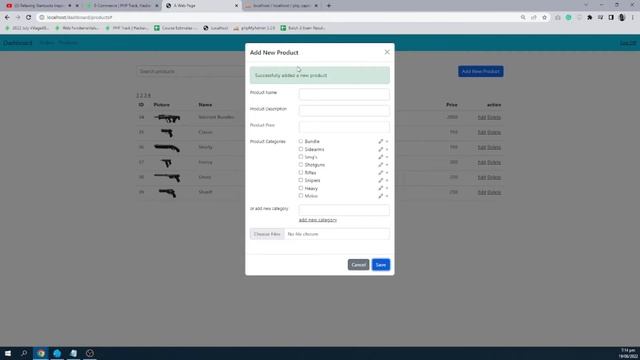Check the Rifles category checkbox
The width and height of the screenshot is (640, 360).
301,172
